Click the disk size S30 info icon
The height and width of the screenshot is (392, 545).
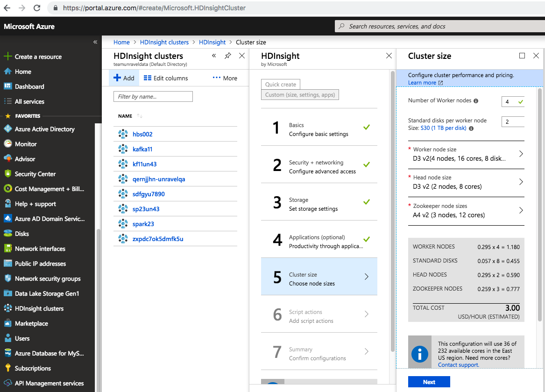tap(471, 128)
